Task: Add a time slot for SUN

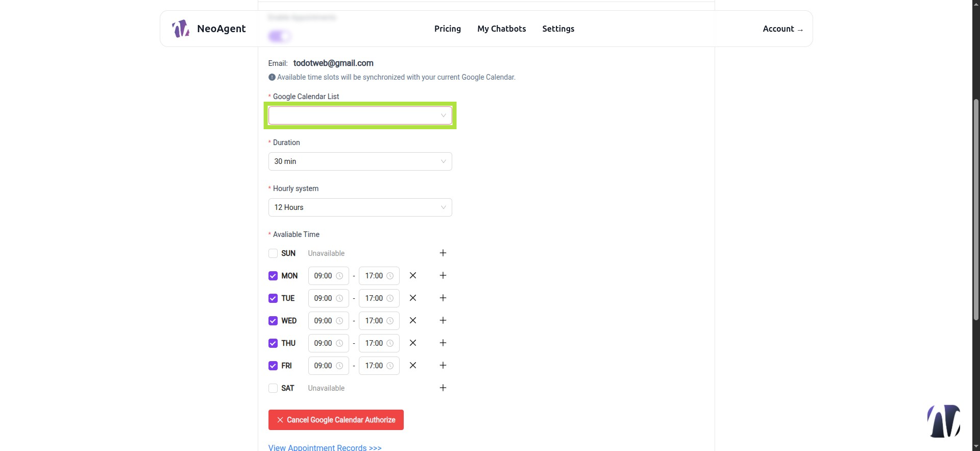Action: coord(443,253)
